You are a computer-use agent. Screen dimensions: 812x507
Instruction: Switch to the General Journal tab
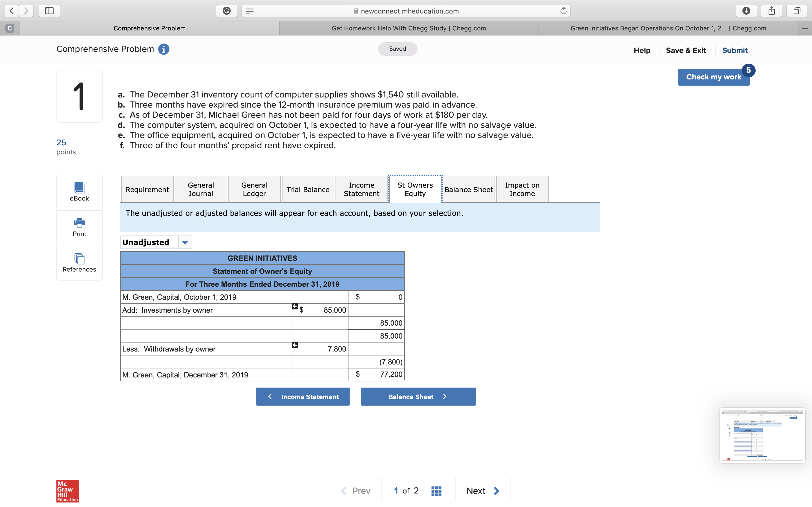tap(200, 189)
